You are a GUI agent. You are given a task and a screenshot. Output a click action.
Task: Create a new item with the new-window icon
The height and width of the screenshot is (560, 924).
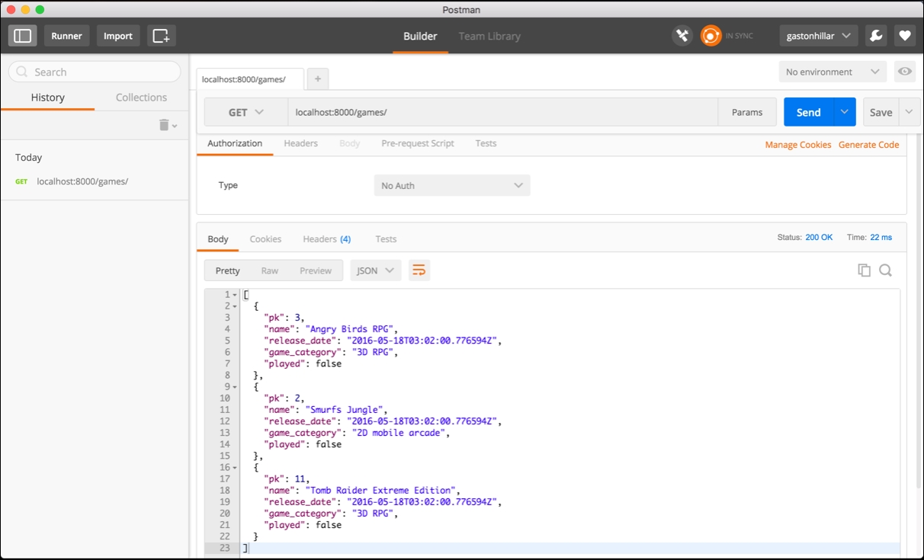point(161,35)
